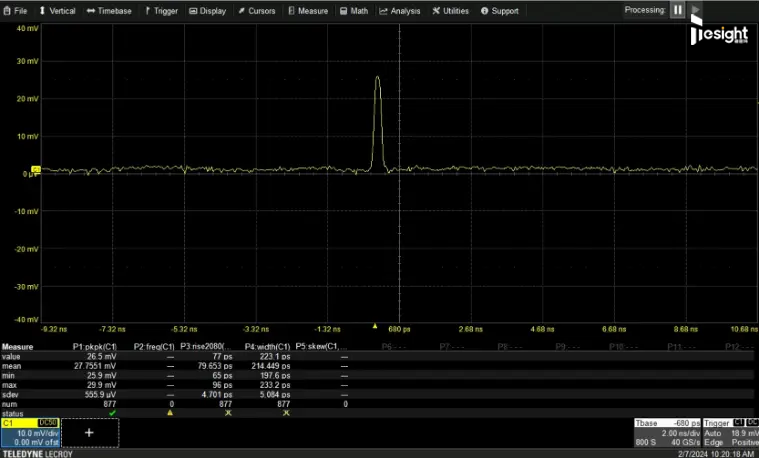Open the Display menu

tap(207, 11)
